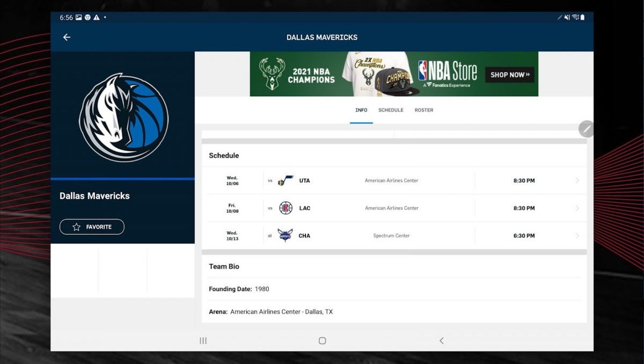
Task: Click the Dallas Mavericks team logo
Action: click(123, 118)
